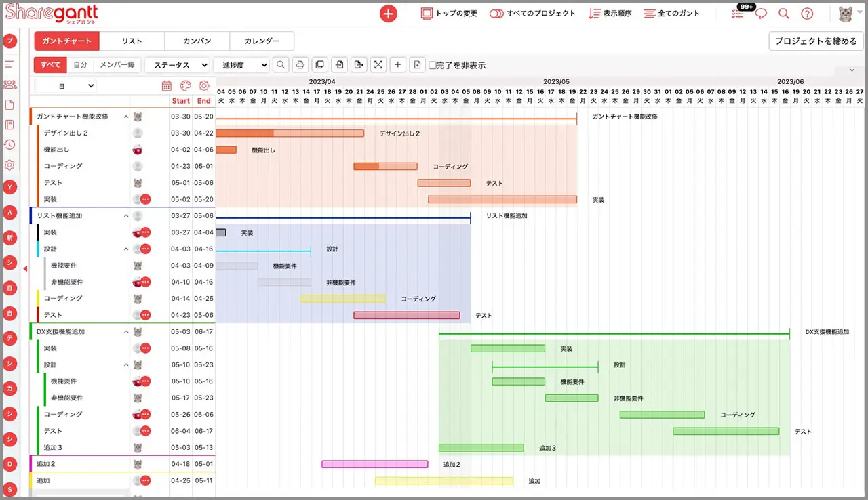Viewport: 868px width, 500px height.
Task: Open the ステータス dropdown
Action: click(x=177, y=65)
